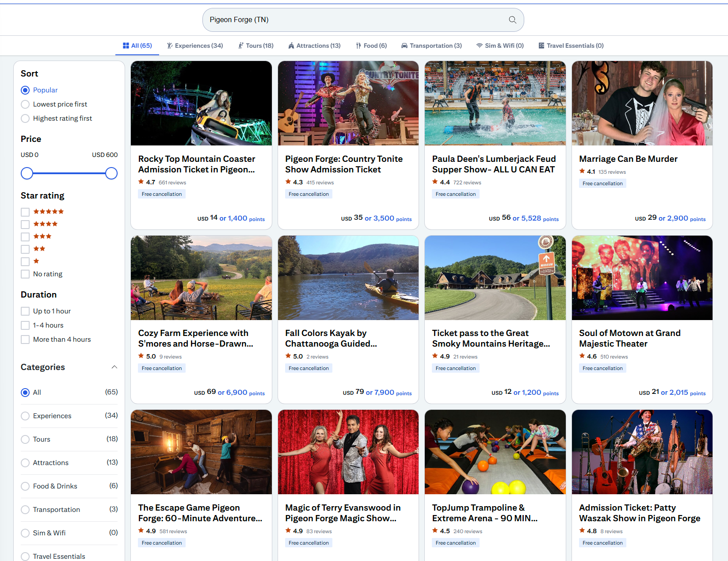728x561 pixels.
Task: Open Paula Deen's Lumberjack Feud listing
Action: pyautogui.click(x=494, y=164)
